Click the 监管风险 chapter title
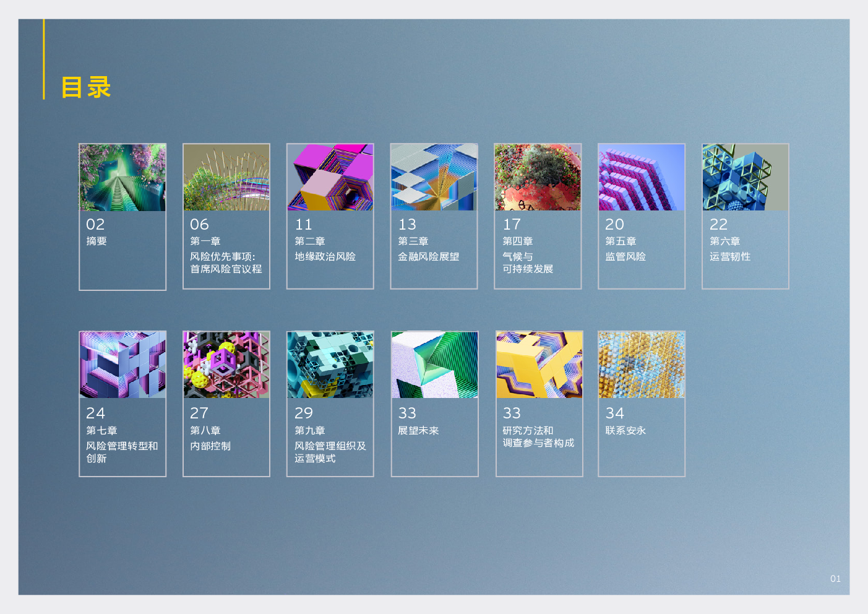 click(625, 256)
